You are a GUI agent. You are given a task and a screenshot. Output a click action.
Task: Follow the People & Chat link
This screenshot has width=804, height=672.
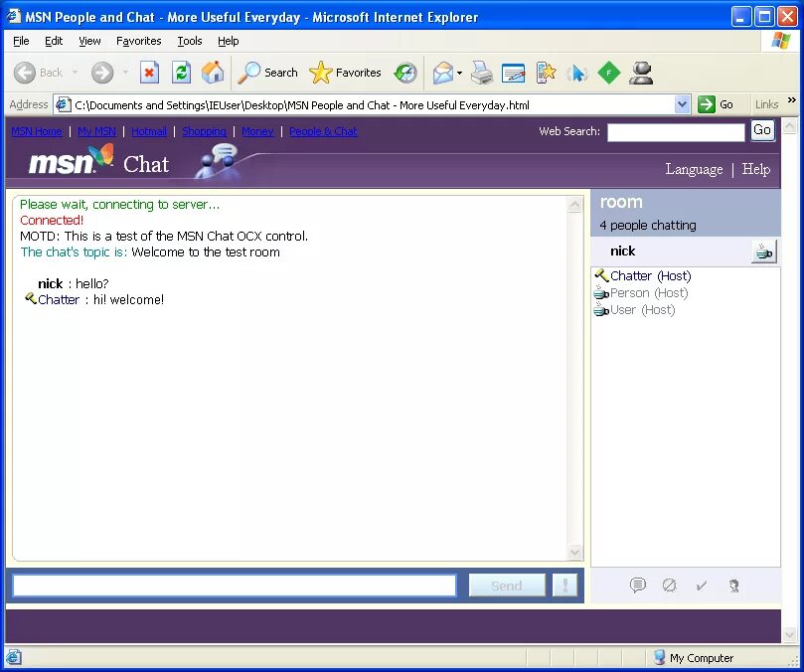[x=323, y=131]
